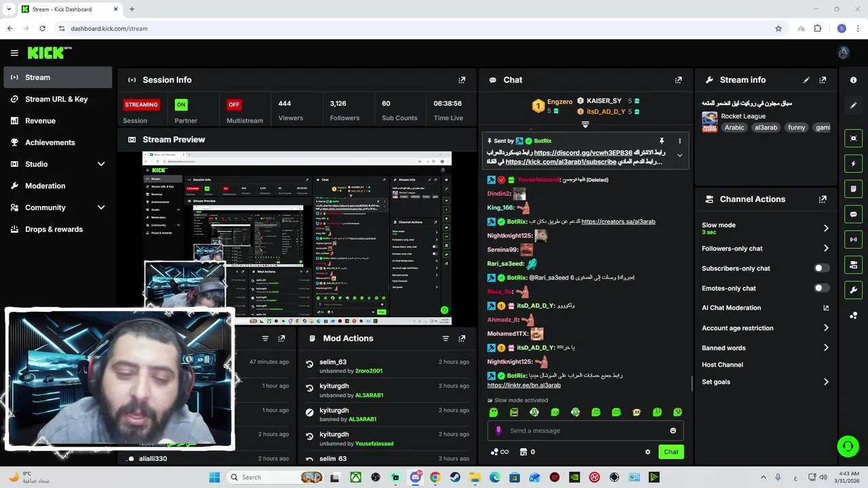Open the profile avatar menu
This screenshot has height=488, width=868.
[844, 53]
